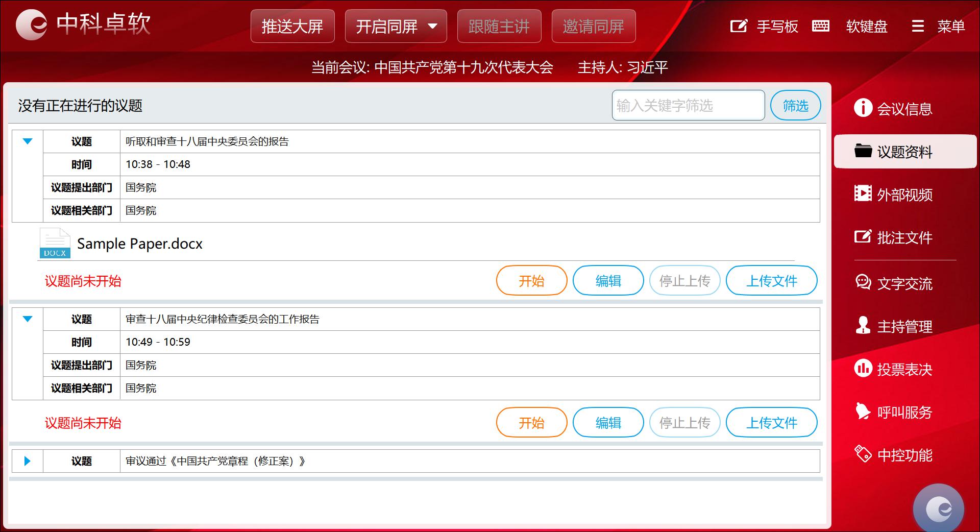Click the 会议信息 info icon
Image resolution: width=980 pixels, height=532 pixels.
point(863,108)
